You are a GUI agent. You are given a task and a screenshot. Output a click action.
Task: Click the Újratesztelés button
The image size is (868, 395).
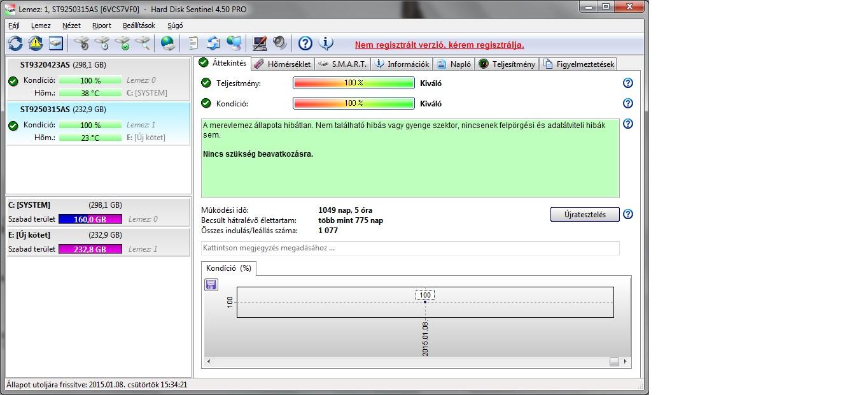[x=585, y=214]
